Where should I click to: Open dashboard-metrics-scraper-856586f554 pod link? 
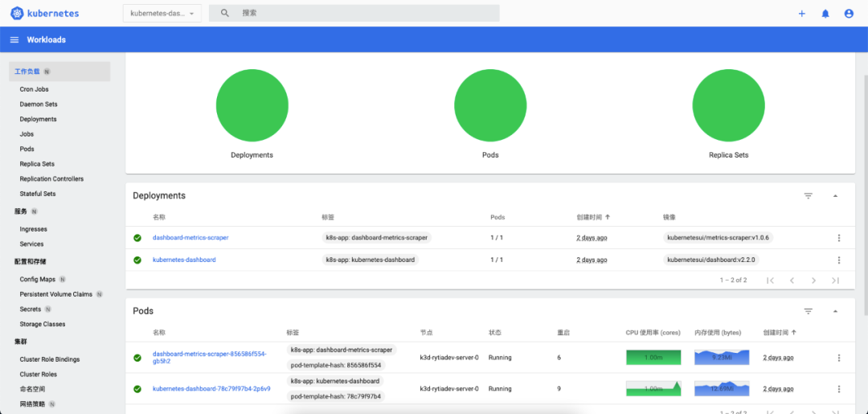tap(210, 358)
